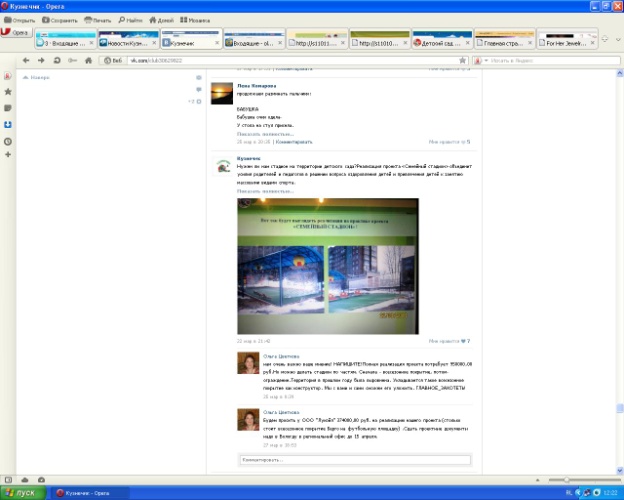Open the Windows Пуск start button
Viewport: 624px width, 500px height.
23,493
